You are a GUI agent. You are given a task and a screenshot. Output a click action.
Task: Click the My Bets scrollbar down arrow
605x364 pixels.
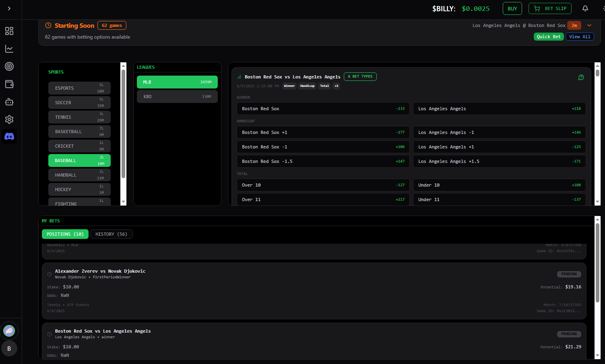click(597, 356)
